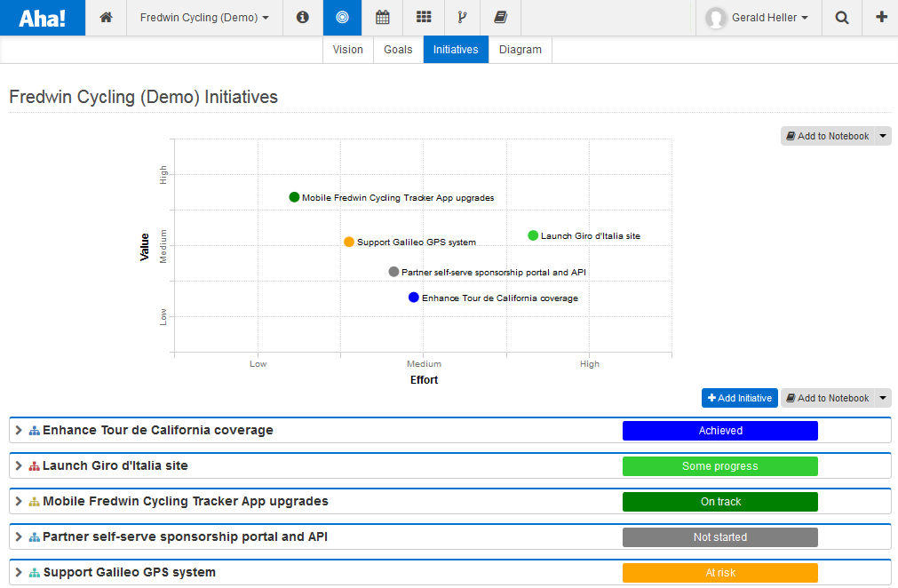Screen dimensions: 898x588
Task: Open the Enhance Tour de California coverage title
Action: click(158, 431)
